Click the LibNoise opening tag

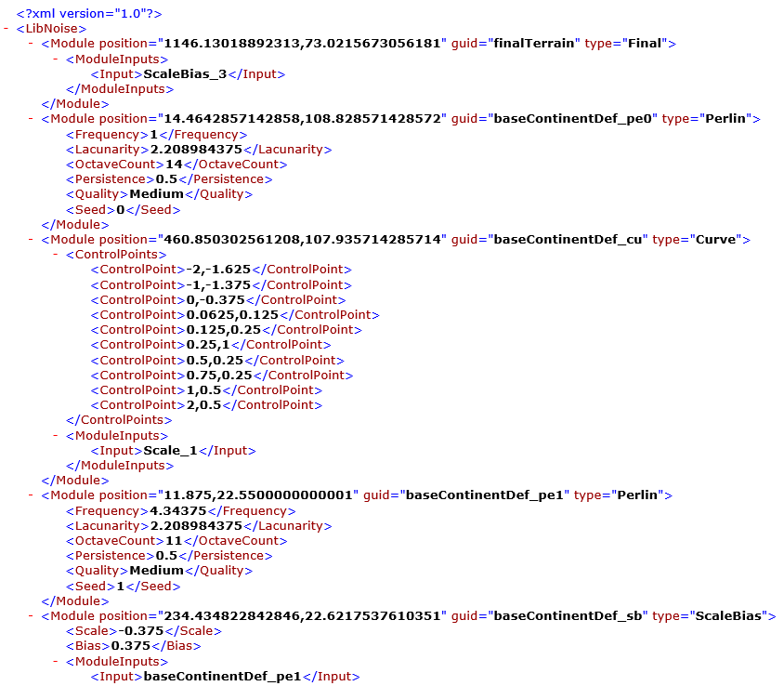pos(51,29)
